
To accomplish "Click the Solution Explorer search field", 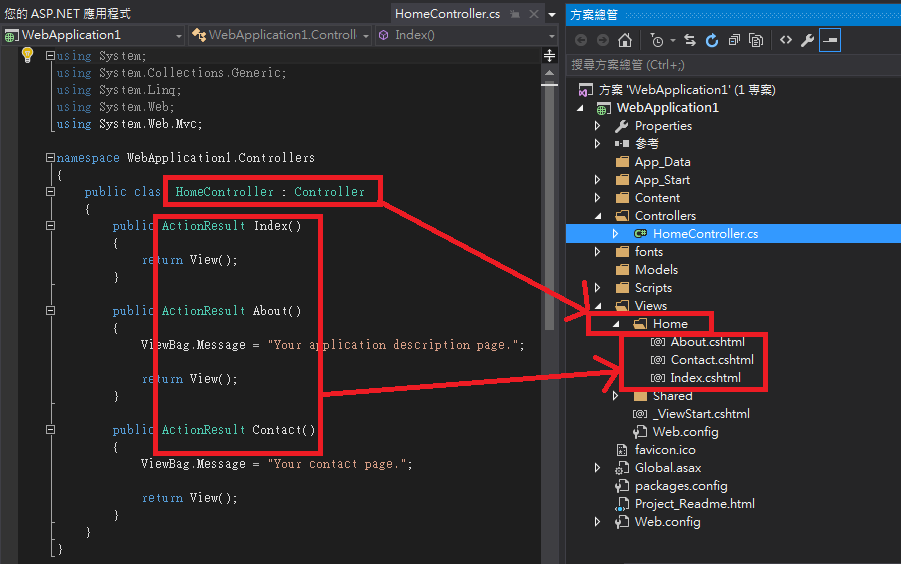I will 733,65.
